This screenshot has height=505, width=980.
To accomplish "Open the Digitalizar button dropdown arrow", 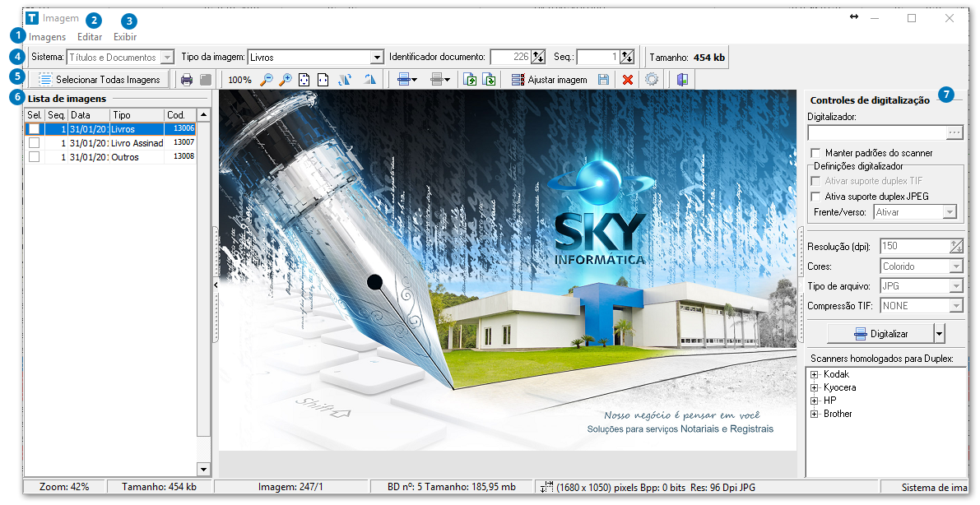I will point(940,334).
